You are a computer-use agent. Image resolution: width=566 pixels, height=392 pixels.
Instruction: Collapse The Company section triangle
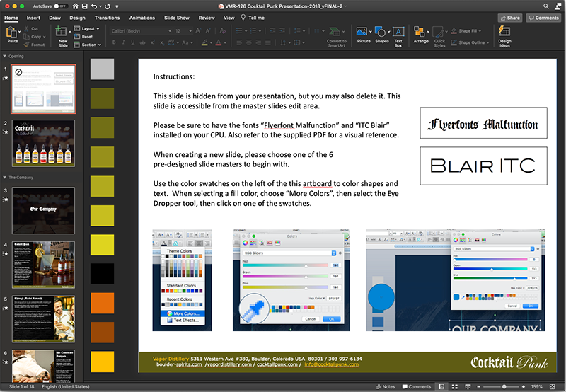pos(4,178)
